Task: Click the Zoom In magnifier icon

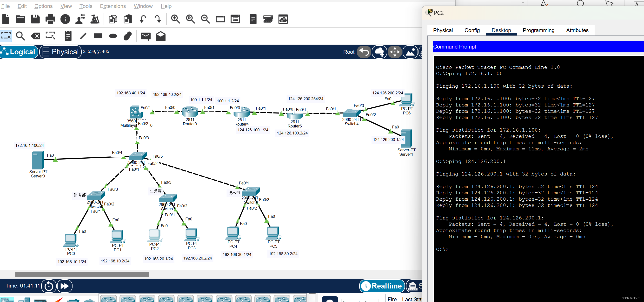Action: [175, 19]
